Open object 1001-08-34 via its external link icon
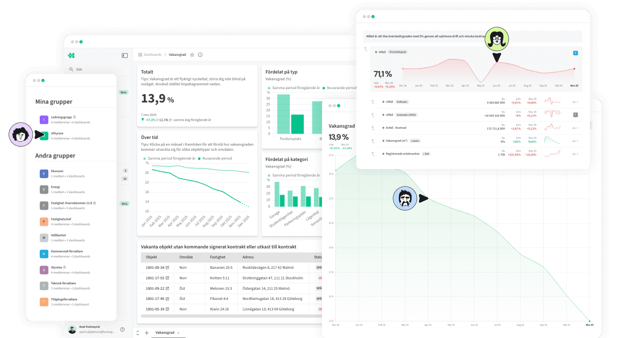Screen dimensions: 644x338 point(167,267)
